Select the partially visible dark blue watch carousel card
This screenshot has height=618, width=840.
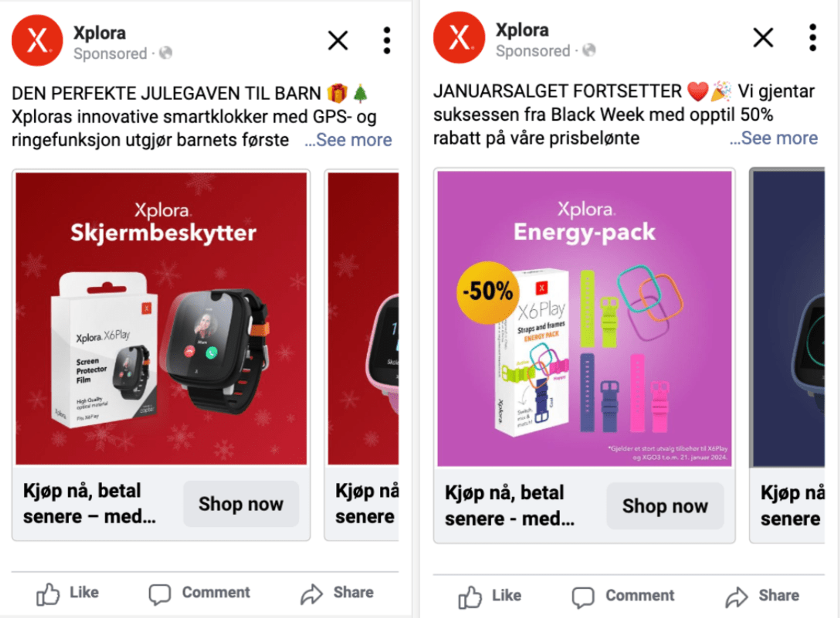pyautogui.click(x=787, y=355)
